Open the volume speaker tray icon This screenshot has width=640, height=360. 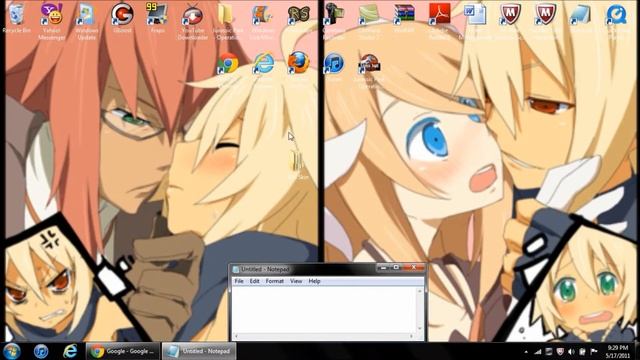pos(571,351)
